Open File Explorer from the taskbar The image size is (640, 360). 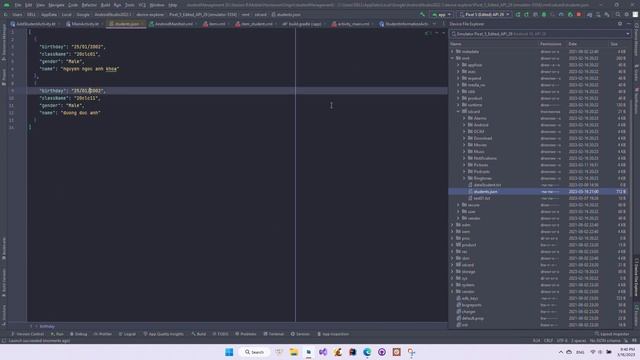coord(293,352)
